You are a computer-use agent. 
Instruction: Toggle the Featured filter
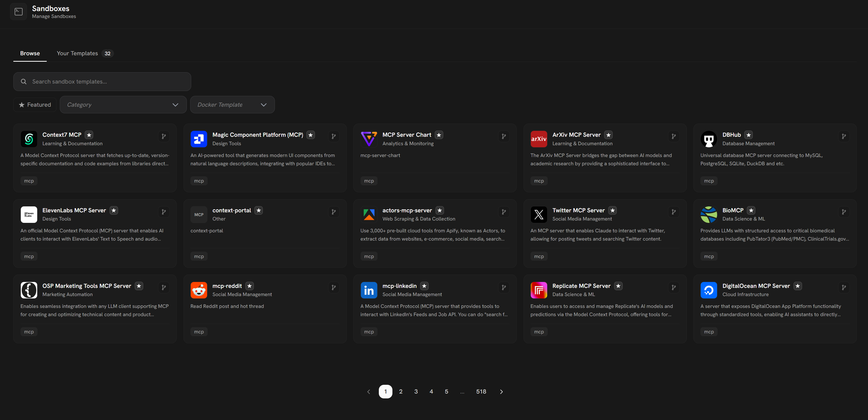[x=35, y=105]
